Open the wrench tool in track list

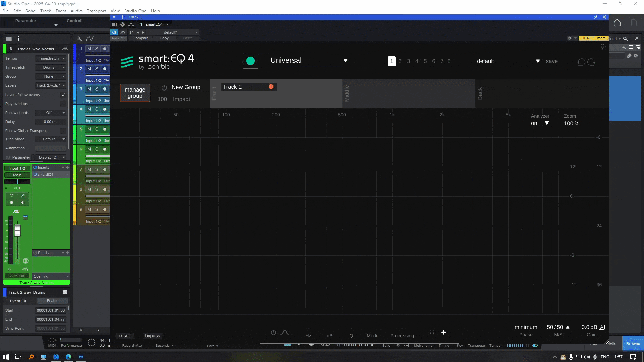[79, 39]
